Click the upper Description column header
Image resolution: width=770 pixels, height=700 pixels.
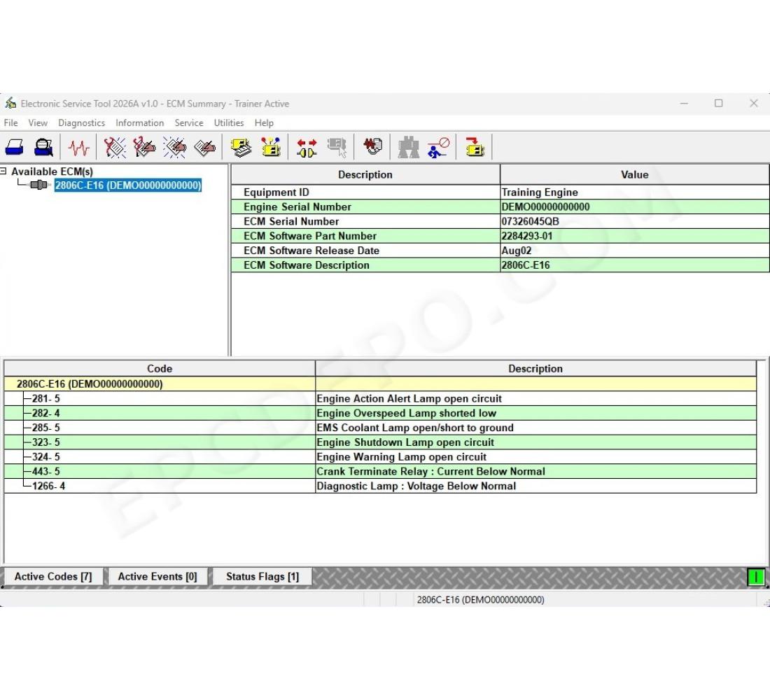pyautogui.click(x=365, y=174)
